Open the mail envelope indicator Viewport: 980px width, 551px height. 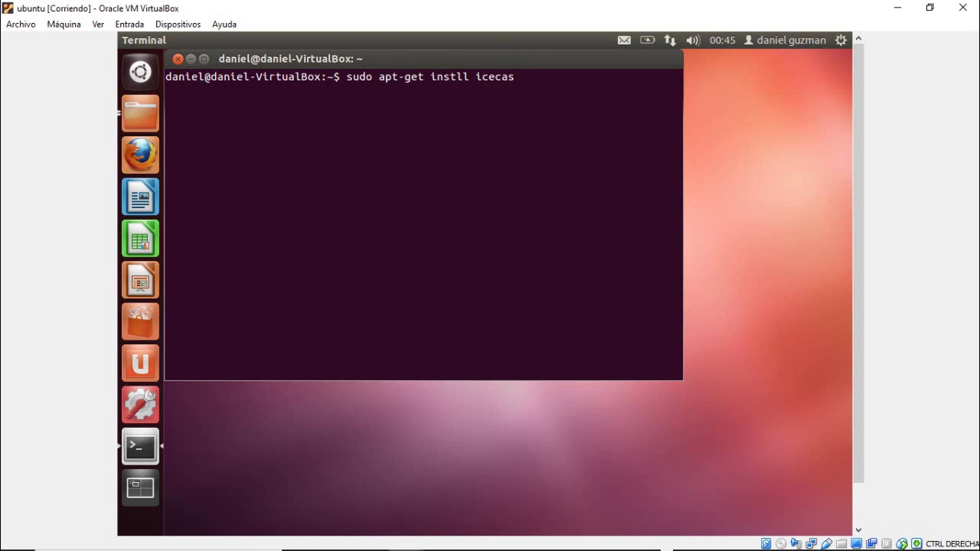[624, 41]
